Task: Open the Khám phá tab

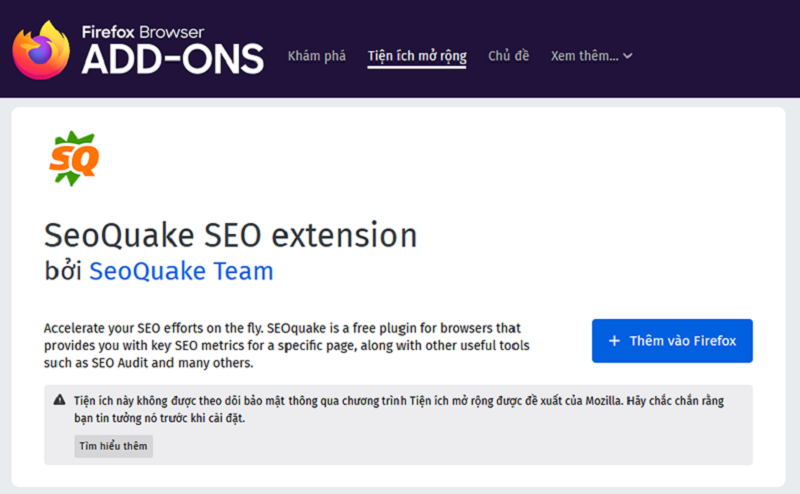Action: coord(316,56)
